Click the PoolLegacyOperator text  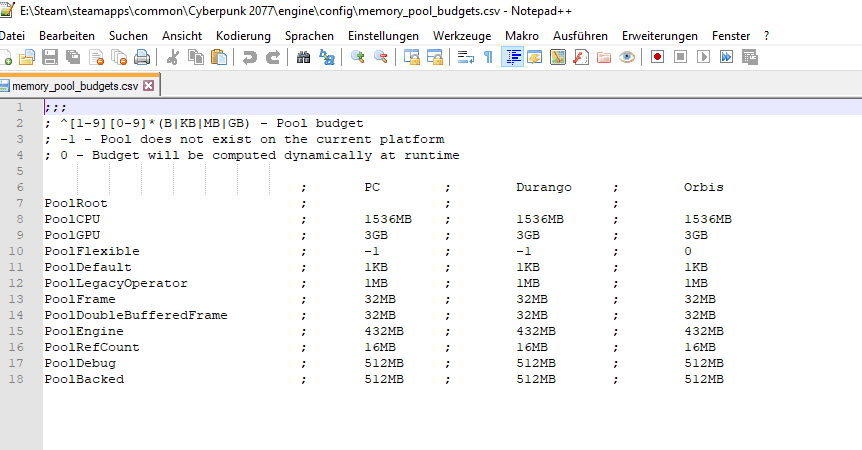coord(116,284)
